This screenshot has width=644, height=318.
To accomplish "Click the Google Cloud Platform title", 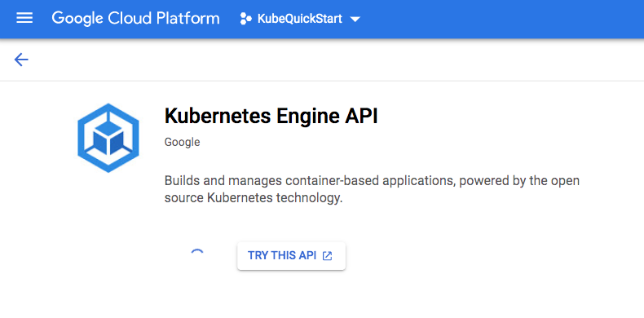I will coord(135,19).
